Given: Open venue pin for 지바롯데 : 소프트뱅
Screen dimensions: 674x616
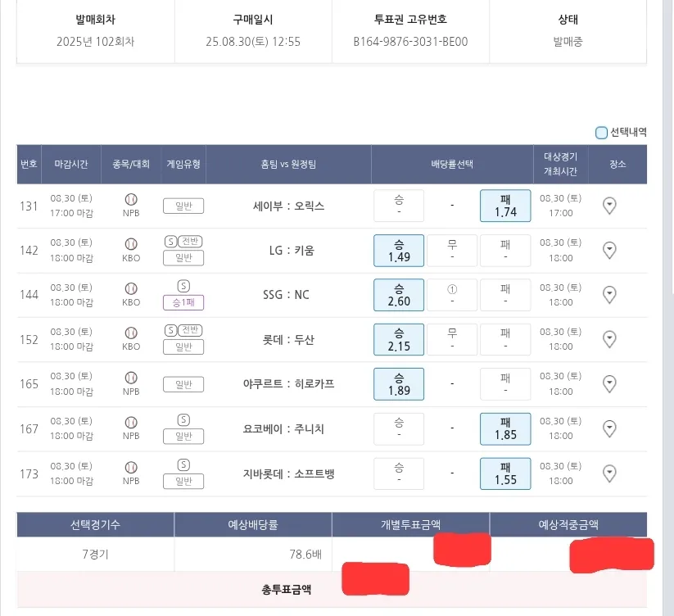Looking at the screenshot, I should pyautogui.click(x=609, y=473).
